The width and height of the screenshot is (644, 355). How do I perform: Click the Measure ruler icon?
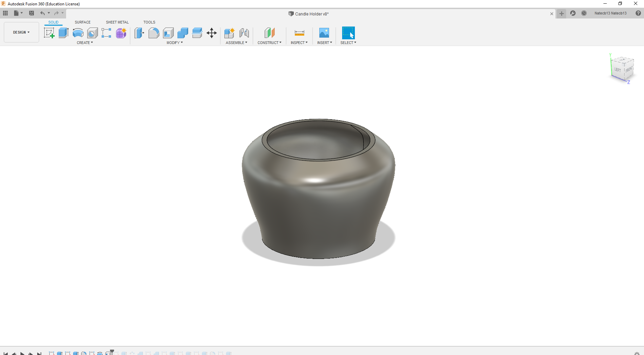click(299, 33)
